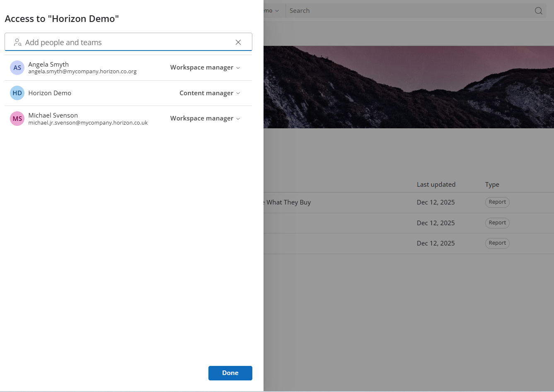Viewport: 554px width, 392px height.
Task: Click the Horizon Demo HD avatar
Action: 17,93
